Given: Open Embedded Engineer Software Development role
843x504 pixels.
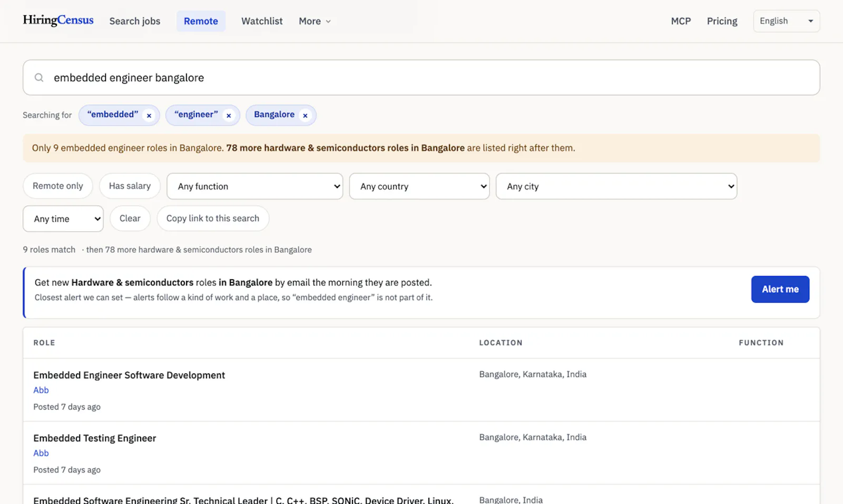Looking at the screenshot, I should pos(129,375).
